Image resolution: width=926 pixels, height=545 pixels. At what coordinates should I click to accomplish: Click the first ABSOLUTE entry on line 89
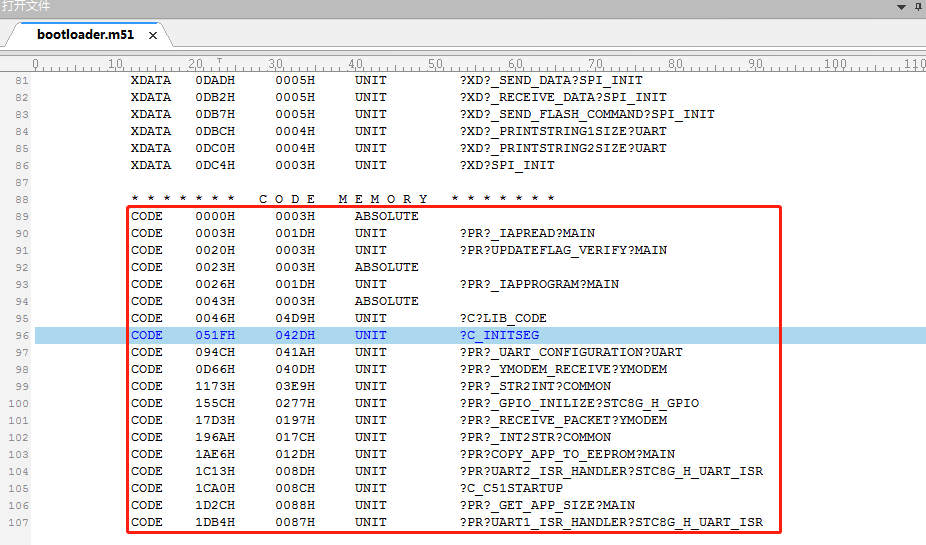tap(387, 216)
